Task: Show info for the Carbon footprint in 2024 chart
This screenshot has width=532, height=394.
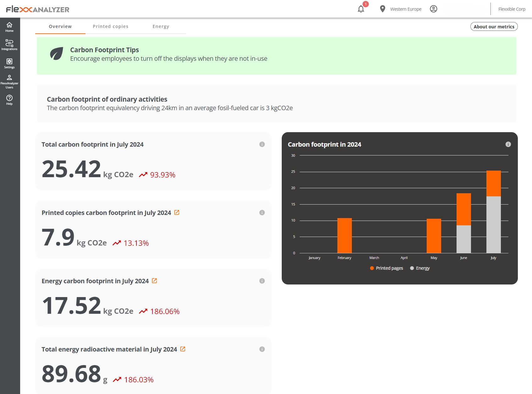Action: click(508, 144)
